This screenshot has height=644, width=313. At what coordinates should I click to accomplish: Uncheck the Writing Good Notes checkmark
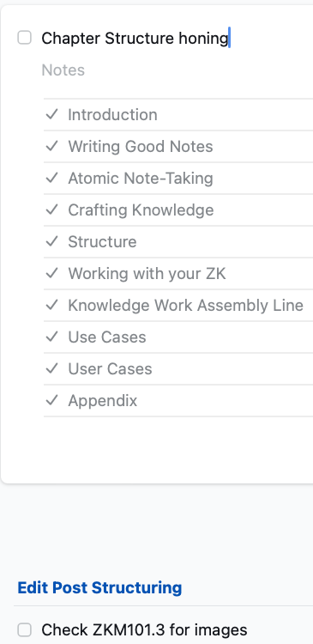(x=52, y=146)
